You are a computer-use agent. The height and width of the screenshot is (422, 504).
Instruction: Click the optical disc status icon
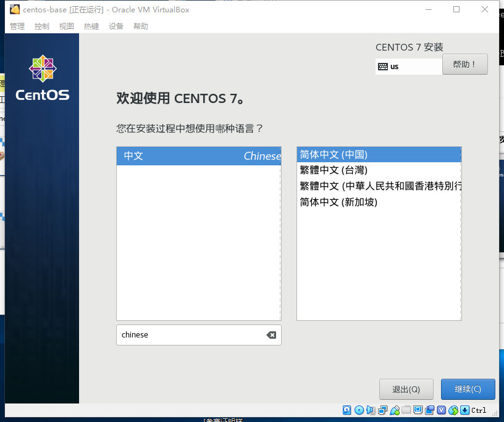point(359,410)
